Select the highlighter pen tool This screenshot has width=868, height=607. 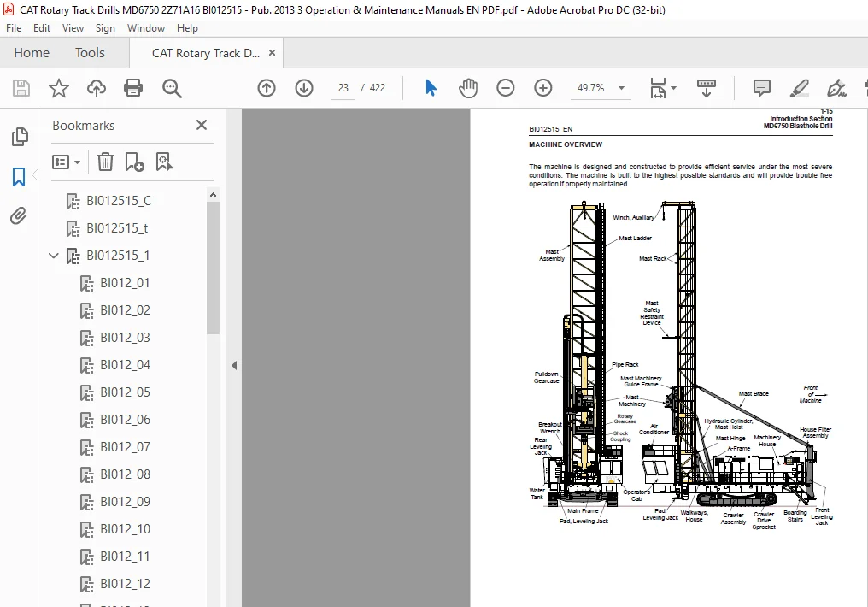(x=800, y=88)
